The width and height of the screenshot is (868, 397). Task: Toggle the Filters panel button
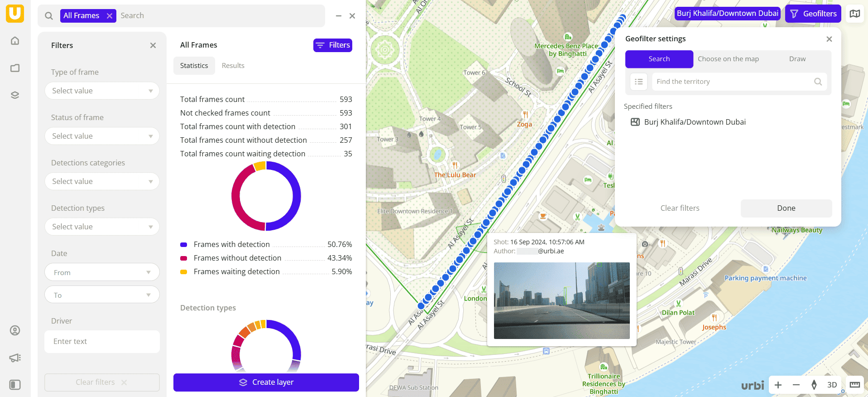(332, 45)
